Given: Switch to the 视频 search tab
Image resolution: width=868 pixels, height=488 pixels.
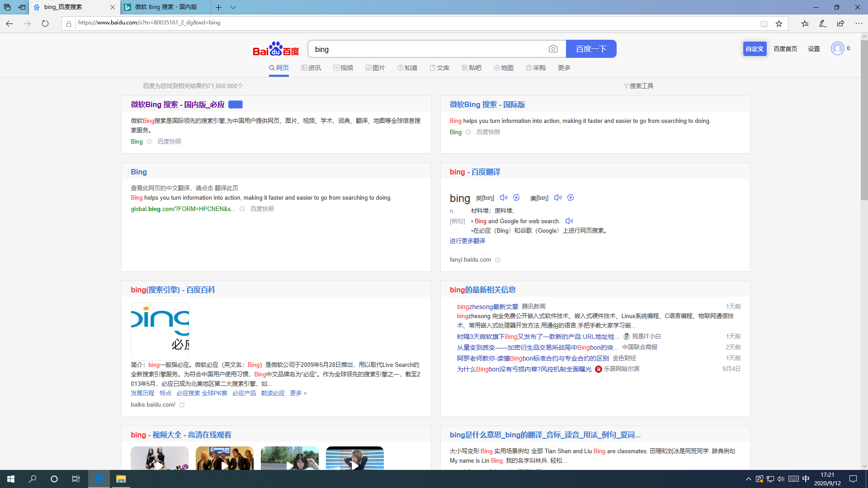Looking at the screenshot, I should [x=343, y=67].
